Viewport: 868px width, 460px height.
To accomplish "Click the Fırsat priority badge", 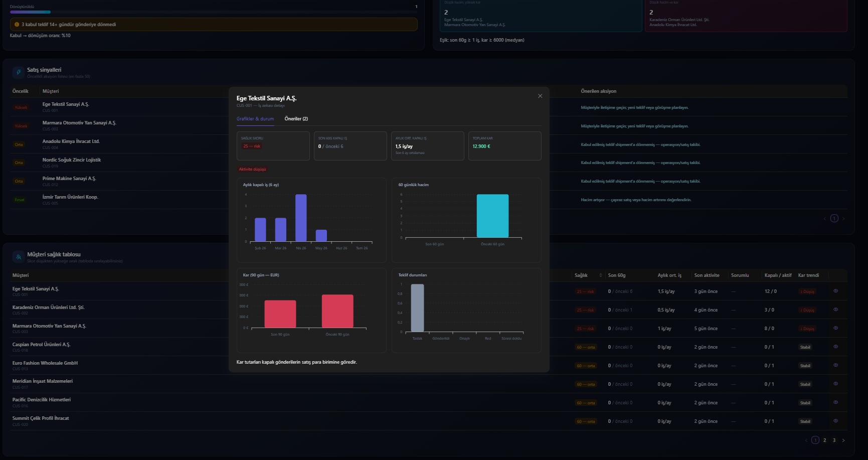I will pyautogui.click(x=20, y=200).
